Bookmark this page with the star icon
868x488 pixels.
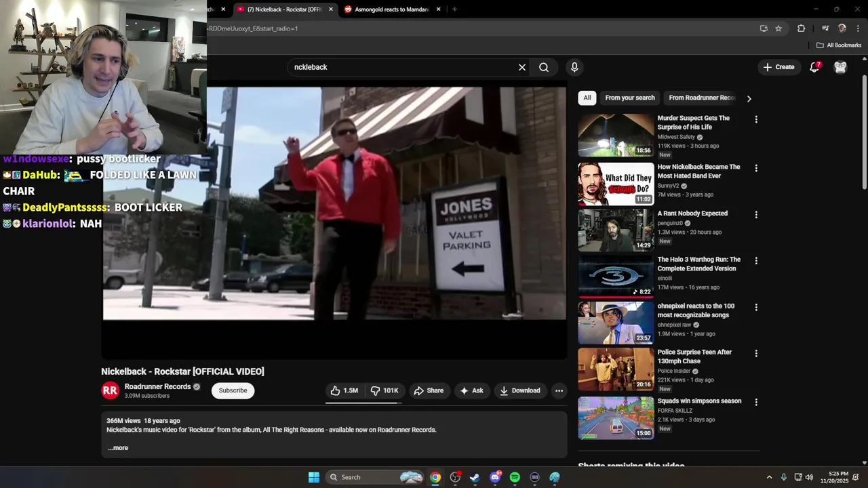[778, 28]
